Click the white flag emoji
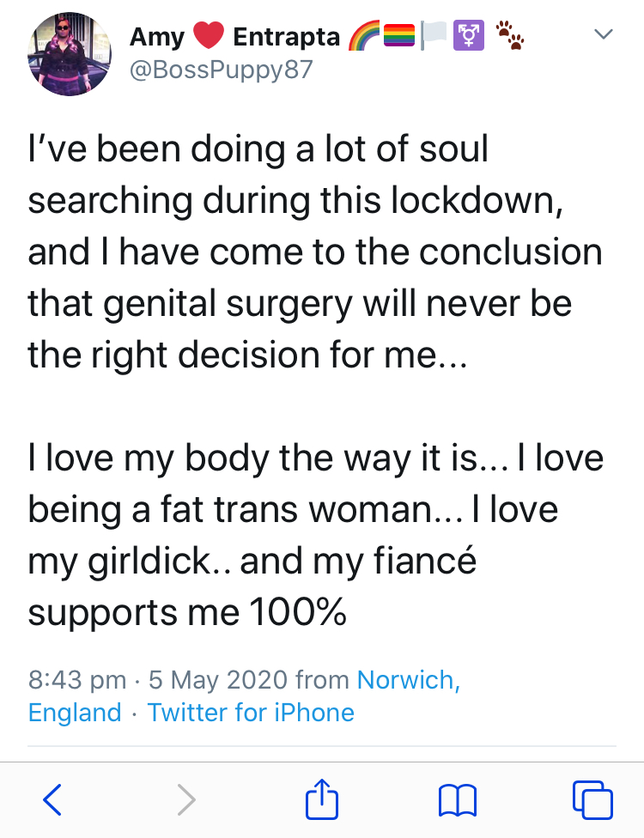 pyautogui.click(x=434, y=36)
